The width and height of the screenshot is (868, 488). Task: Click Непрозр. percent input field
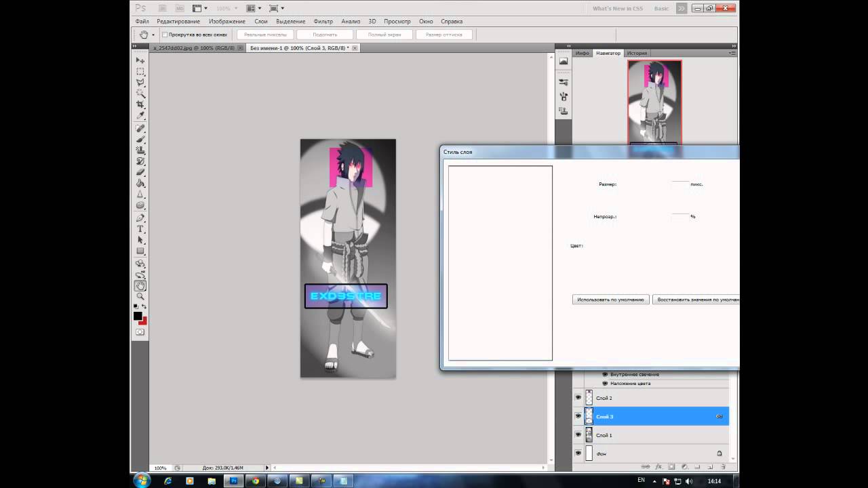tap(679, 217)
